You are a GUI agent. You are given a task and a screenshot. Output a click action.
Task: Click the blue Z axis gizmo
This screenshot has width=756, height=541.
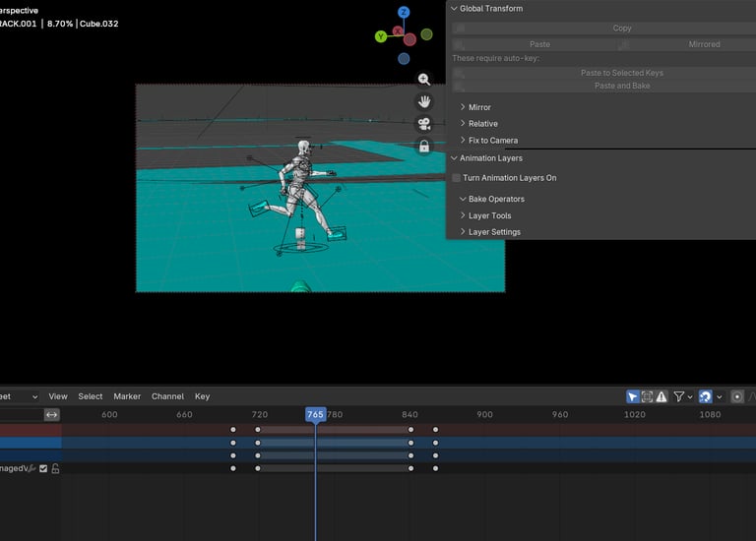pos(404,13)
